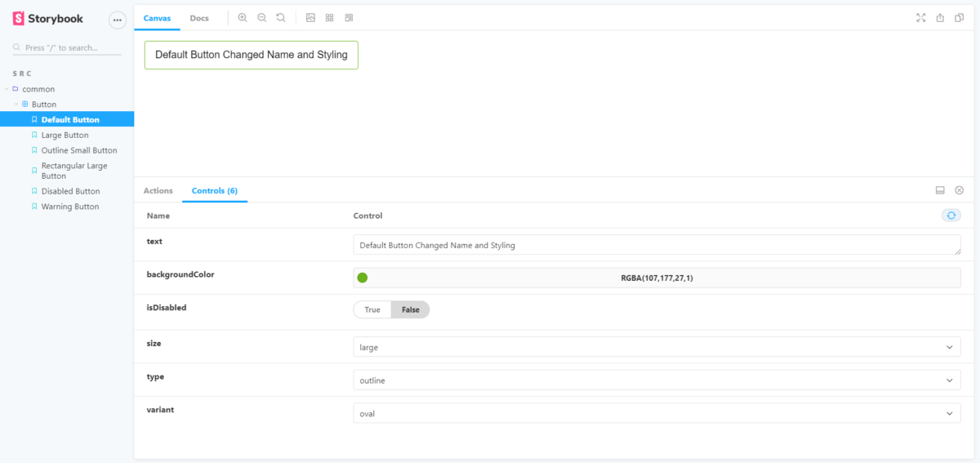
Task: Click the Warning Button bookmark icon
Action: click(x=34, y=207)
